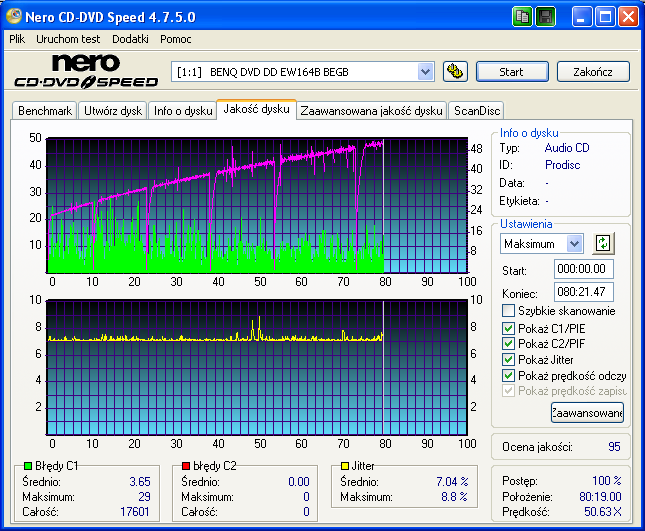645x531 pixels.
Task: Click the red błędy C2 color swatch
Action: [186, 466]
